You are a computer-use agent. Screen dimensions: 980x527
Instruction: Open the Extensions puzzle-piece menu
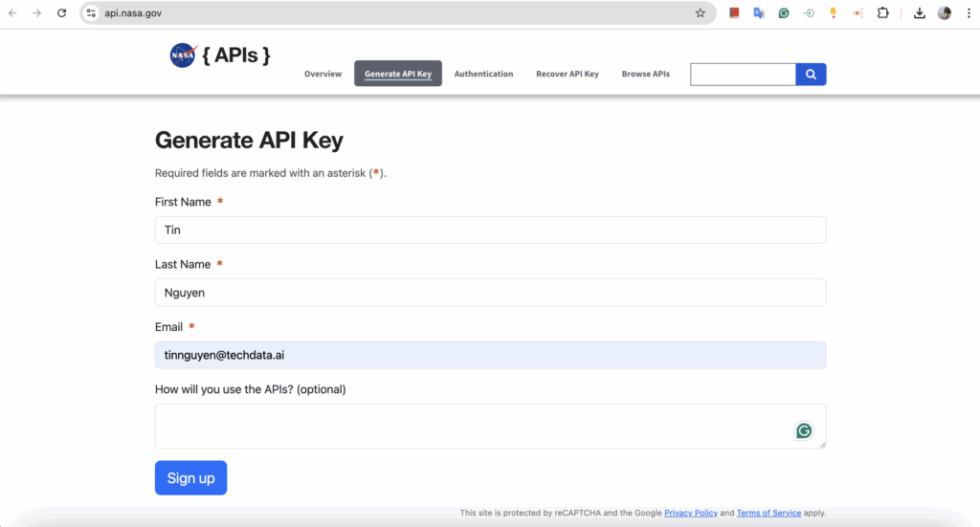(x=882, y=13)
